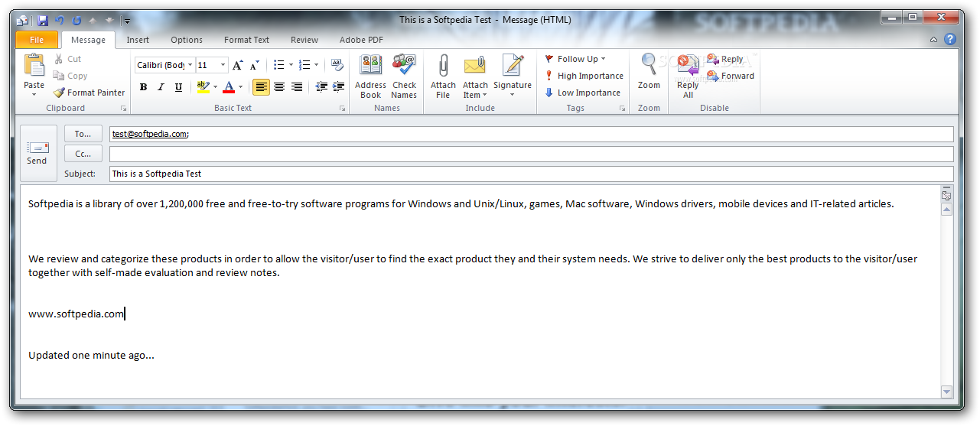Activate the Format Painter
Viewport: 980px width, 426px height.
click(x=89, y=93)
